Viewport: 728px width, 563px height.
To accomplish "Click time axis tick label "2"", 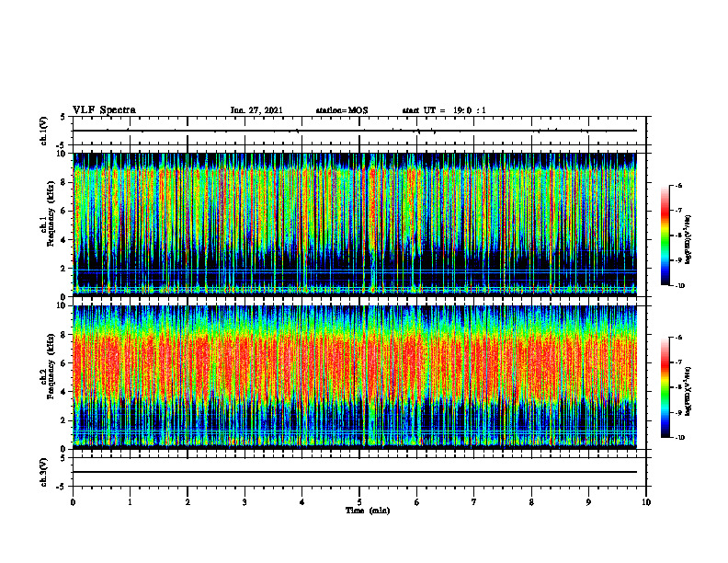I will pos(188,502).
